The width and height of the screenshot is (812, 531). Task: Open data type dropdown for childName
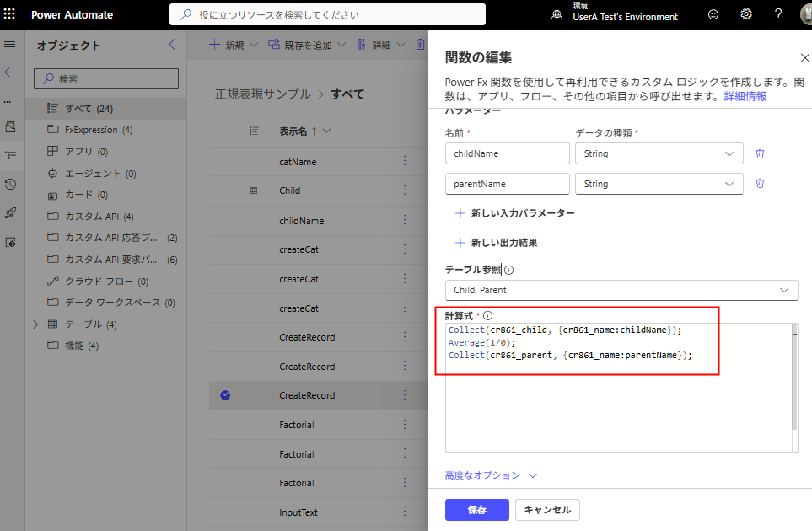click(x=658, y=153)
